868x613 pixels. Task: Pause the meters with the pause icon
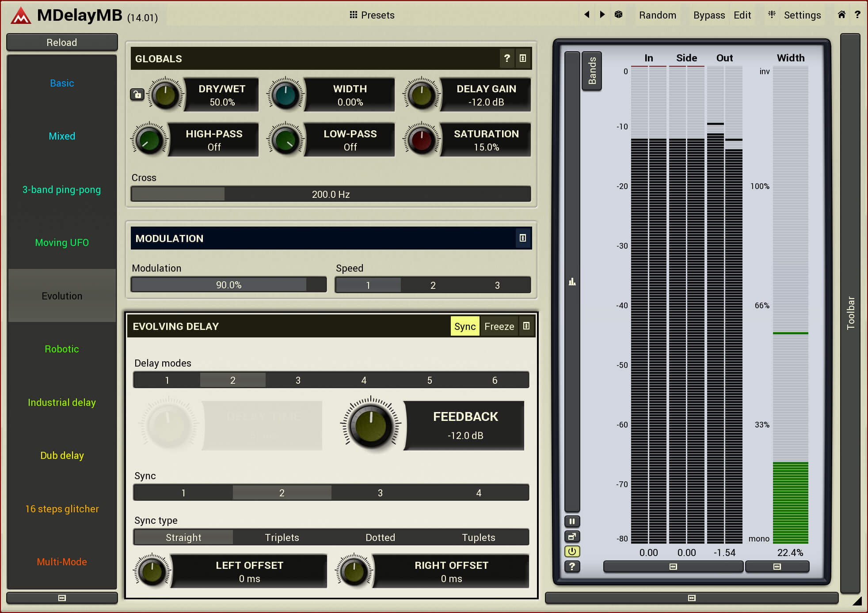[572, 522]
